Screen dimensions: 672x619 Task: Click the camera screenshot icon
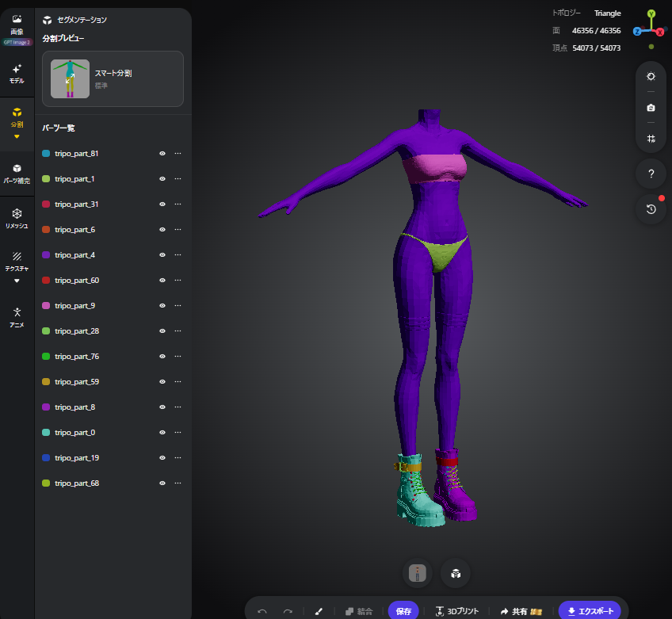[651, 108]
